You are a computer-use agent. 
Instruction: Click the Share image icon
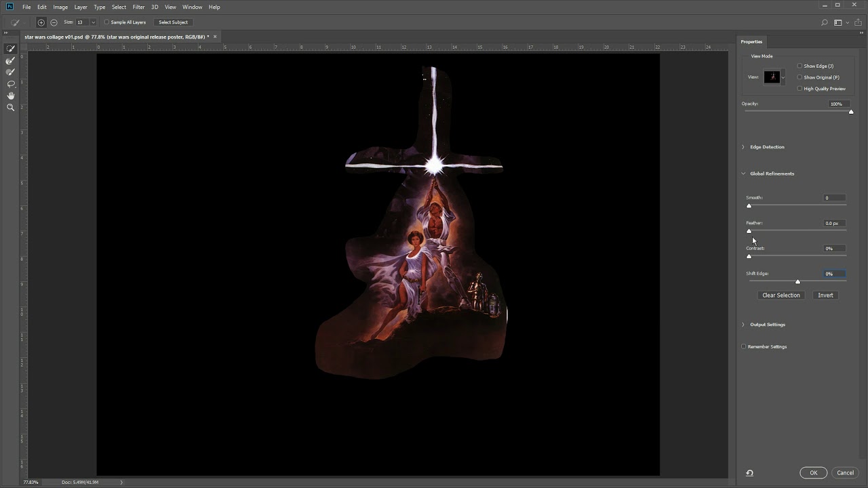coord(858,22)
